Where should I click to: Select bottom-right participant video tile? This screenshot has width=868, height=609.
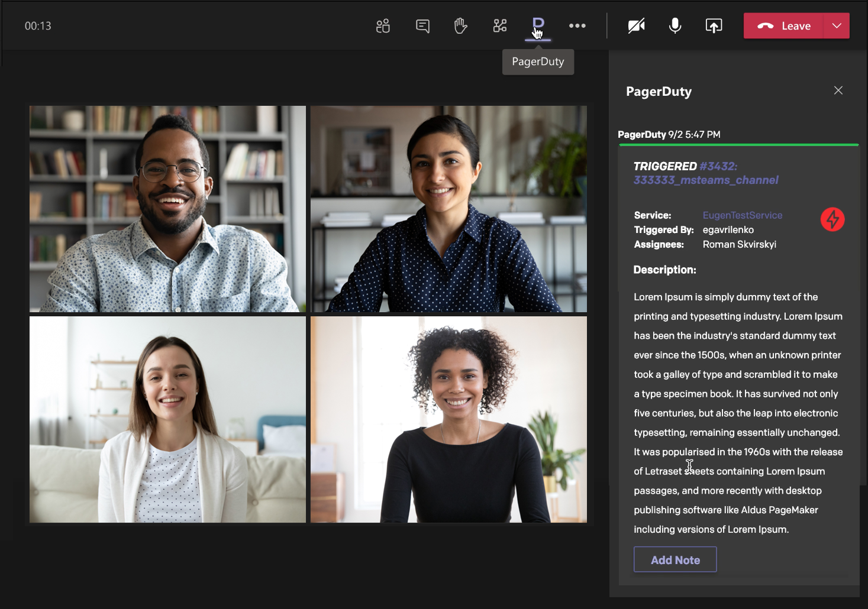(x=448, y=419)
